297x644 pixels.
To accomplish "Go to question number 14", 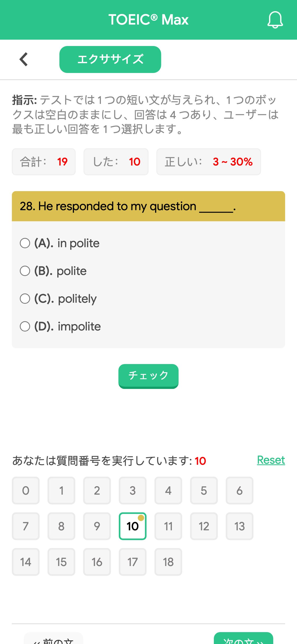I will [26, 562].
